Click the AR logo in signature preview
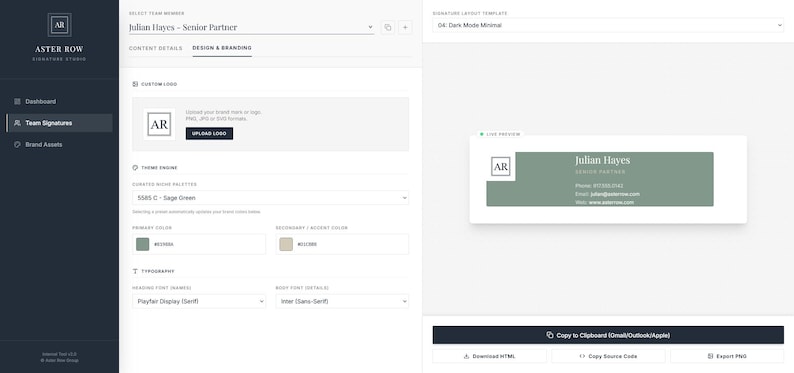 (x=501, y=166)
